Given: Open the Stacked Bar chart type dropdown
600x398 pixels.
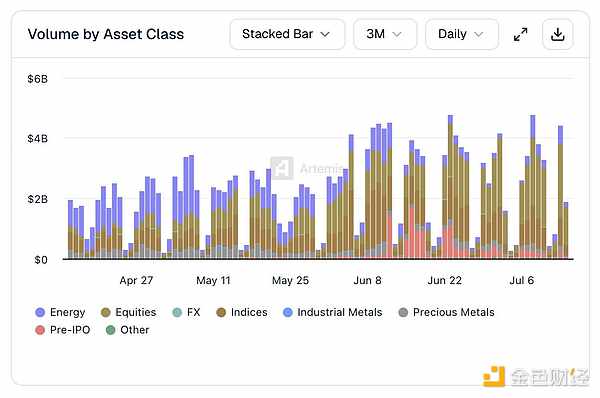Looking at the screenshot, I should [287, 34].
